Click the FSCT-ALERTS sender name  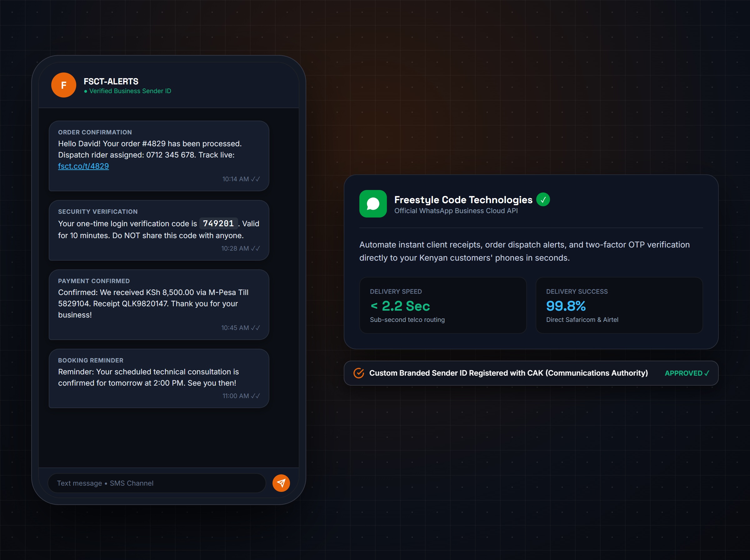111,81
